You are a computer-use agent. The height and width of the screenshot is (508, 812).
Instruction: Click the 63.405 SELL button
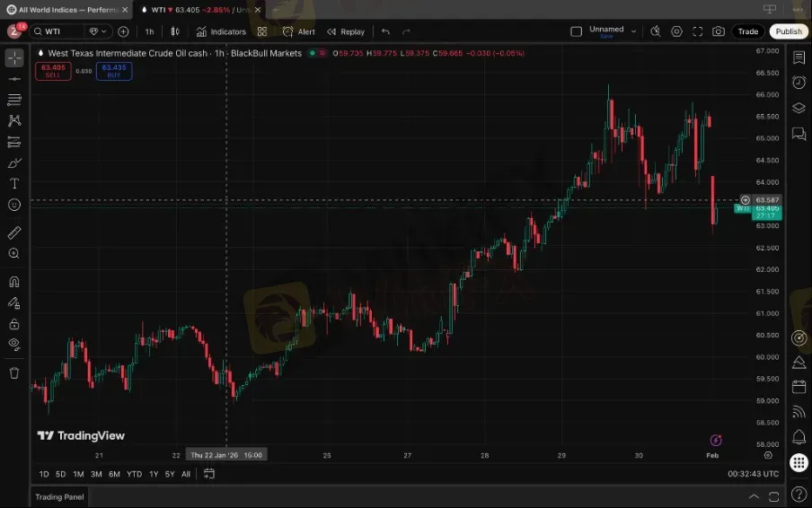(53, 71)
